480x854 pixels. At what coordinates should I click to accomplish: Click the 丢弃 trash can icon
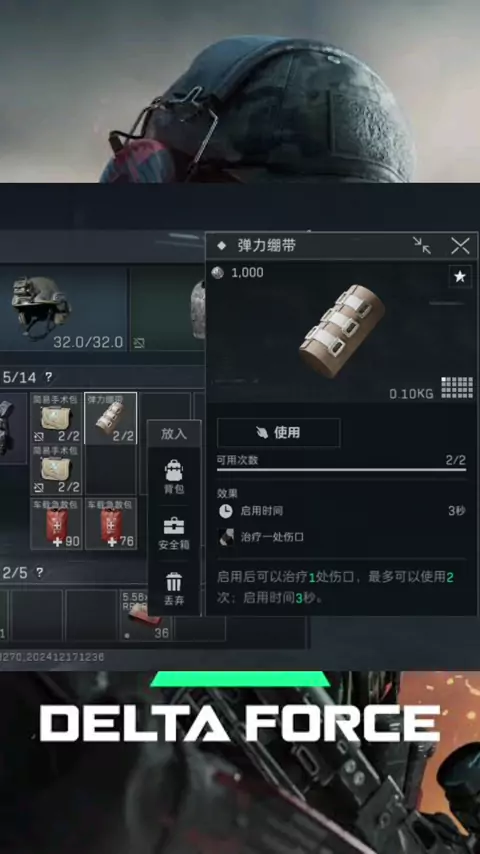174,582
